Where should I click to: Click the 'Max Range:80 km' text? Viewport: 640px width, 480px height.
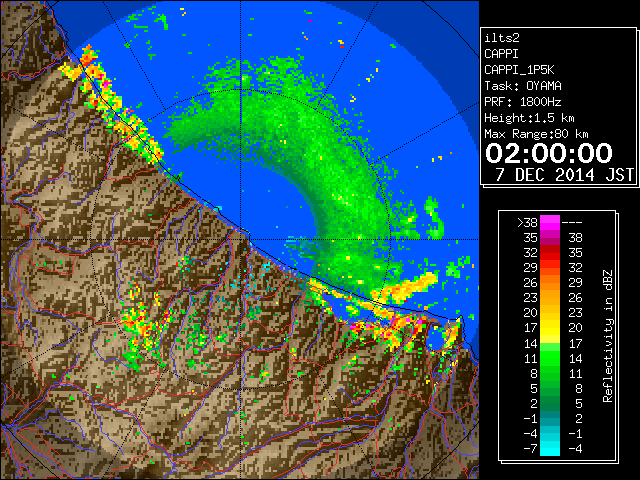click(536, 134)
